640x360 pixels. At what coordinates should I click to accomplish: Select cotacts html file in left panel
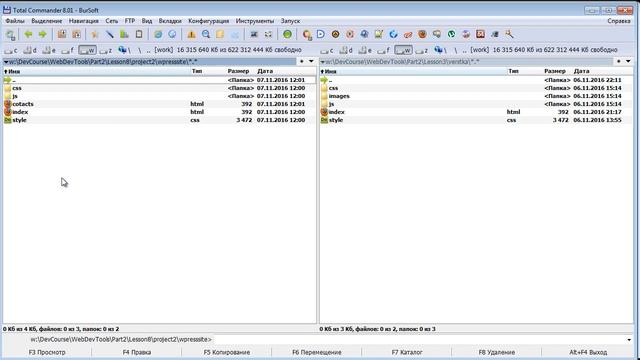(x=159, y=104)
